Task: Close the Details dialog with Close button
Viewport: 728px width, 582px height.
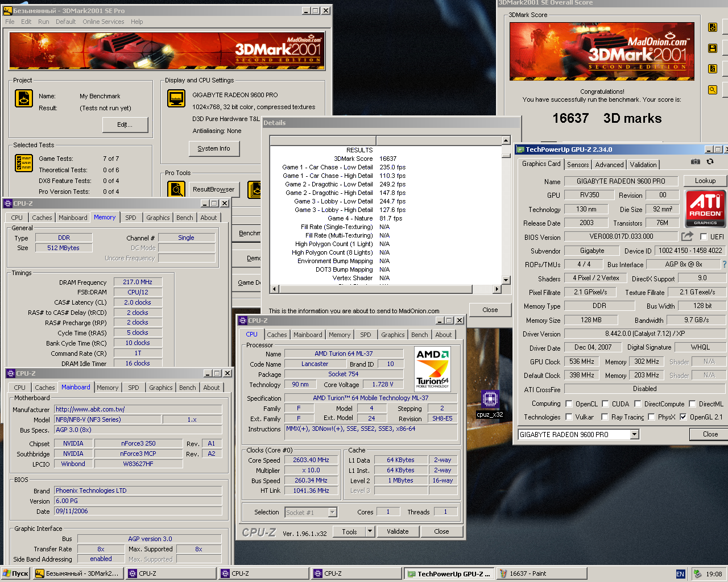Action: tap(490, 310)
